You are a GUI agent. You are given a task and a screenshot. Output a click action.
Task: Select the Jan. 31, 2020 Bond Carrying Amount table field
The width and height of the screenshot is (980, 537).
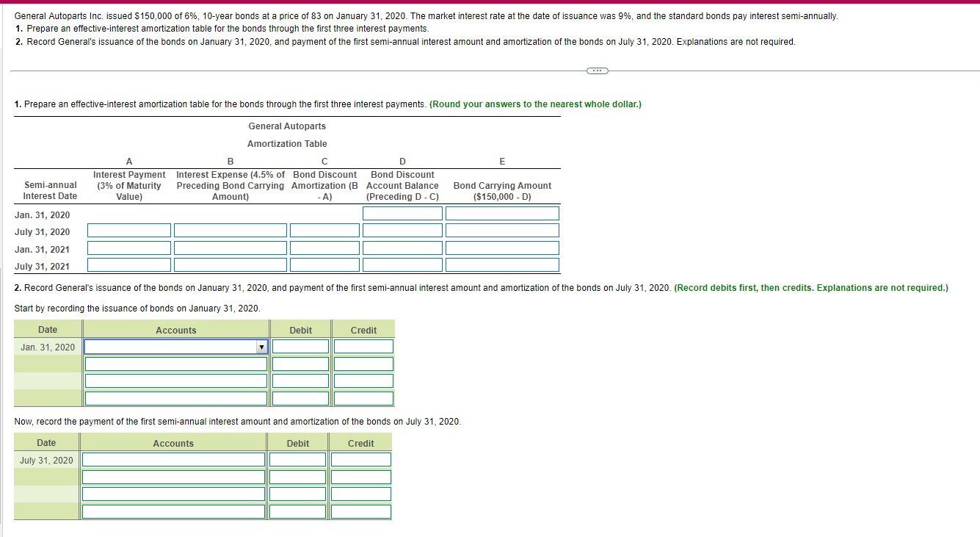502,213
